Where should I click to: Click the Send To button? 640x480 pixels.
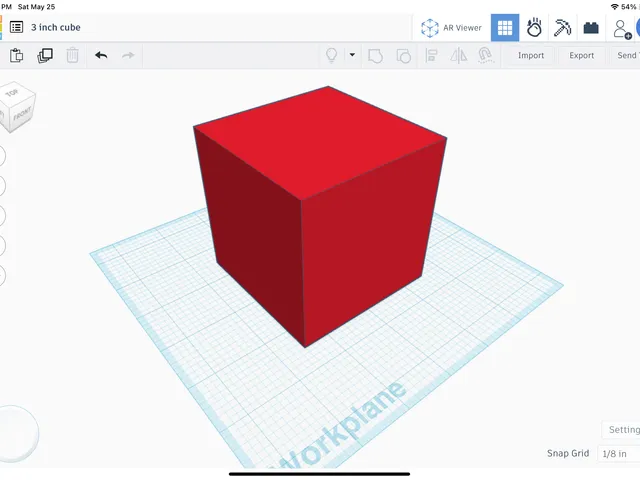tap(626, 56)
